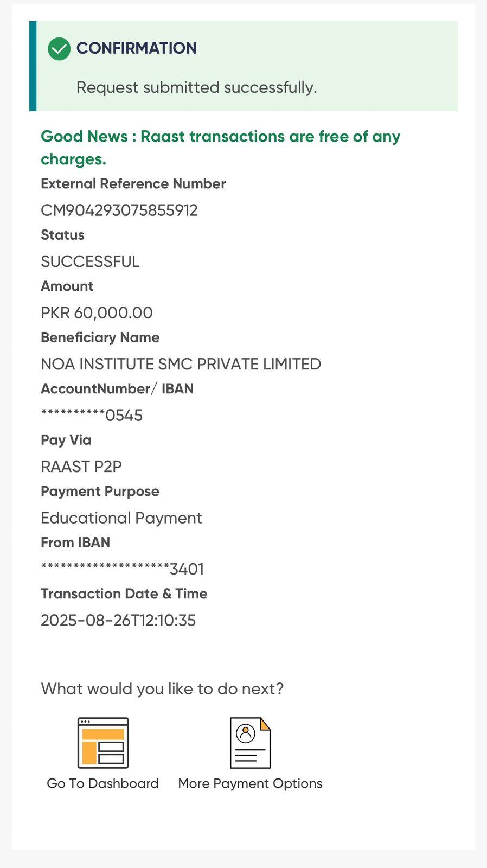
Task: Select the external reference number CM904293075855912
Action: 119,210
